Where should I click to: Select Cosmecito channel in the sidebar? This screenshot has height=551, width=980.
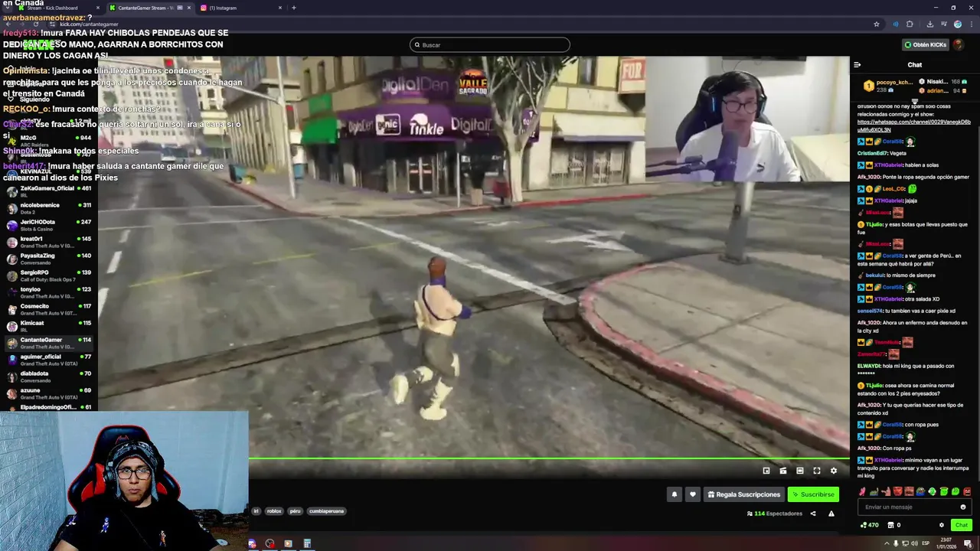click(x=49, y=309)
